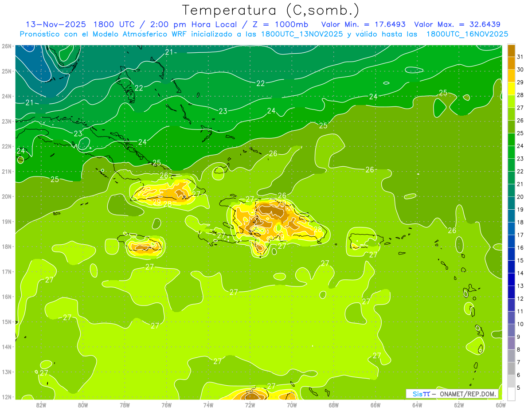Click the "24N" latitude axis label

coord(7,96)
